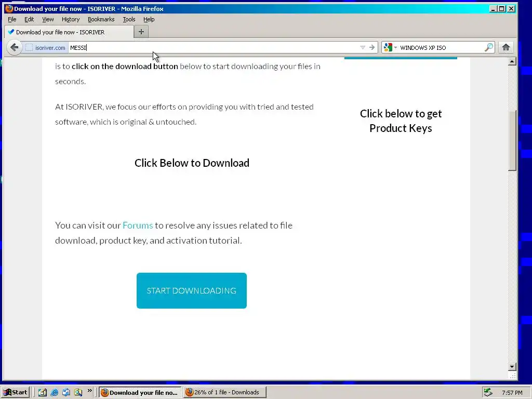This screenshot has height=399, width=532.
Task: Open the View menu
Action: tap(48, 19)
